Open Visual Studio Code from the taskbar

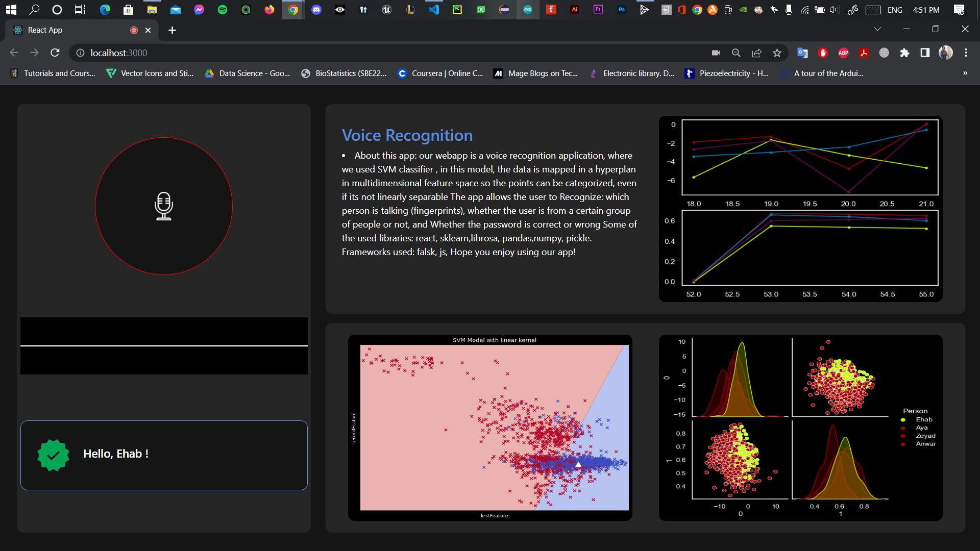[433, 9]
